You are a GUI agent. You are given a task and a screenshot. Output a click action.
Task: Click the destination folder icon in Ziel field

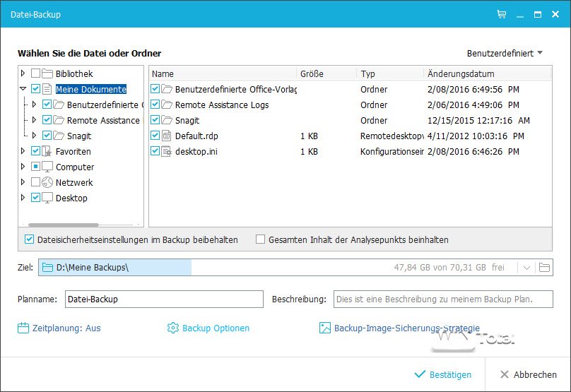pyautogui.click(x=48, y=268)
